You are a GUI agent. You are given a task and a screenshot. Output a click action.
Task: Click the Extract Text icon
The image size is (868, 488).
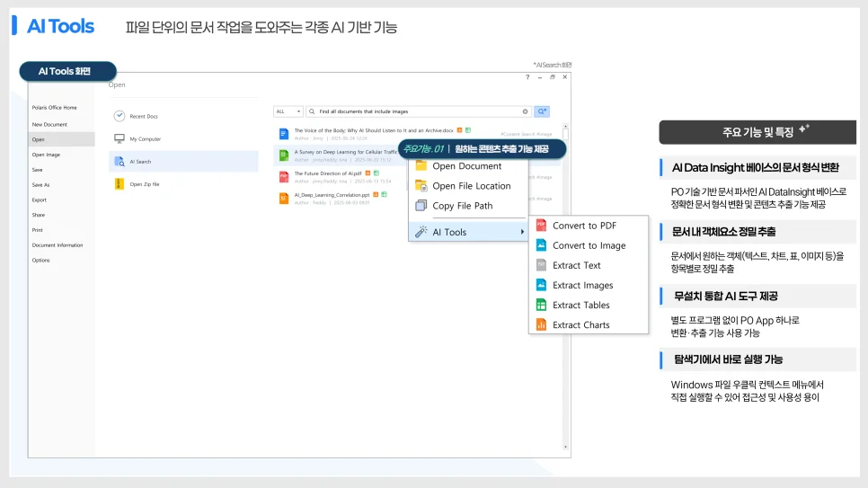[x=542, y=265]
